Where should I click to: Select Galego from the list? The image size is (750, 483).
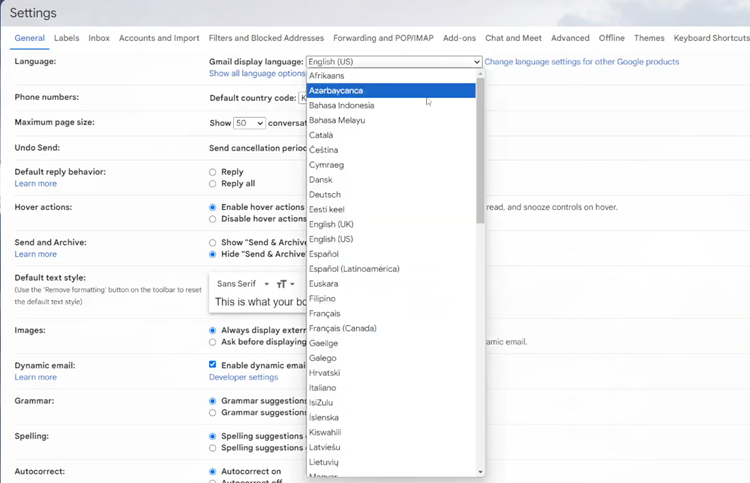point(391,357)
